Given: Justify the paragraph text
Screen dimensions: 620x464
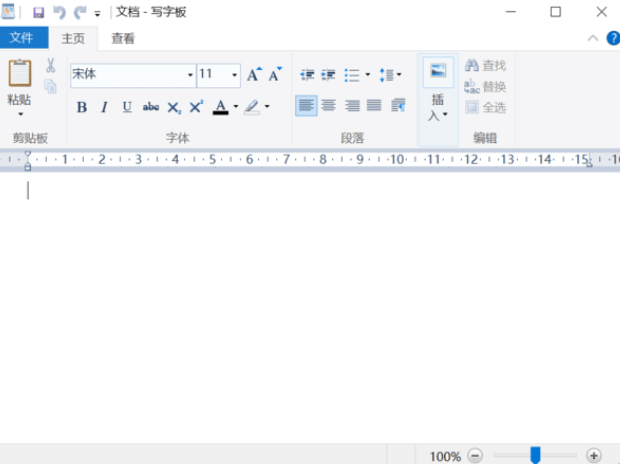Looking at the screenshot, I should click(x=374, y=106).
